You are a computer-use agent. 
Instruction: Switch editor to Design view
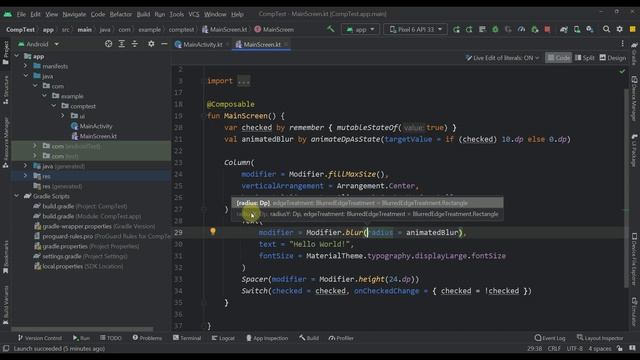tap(613, 58)
